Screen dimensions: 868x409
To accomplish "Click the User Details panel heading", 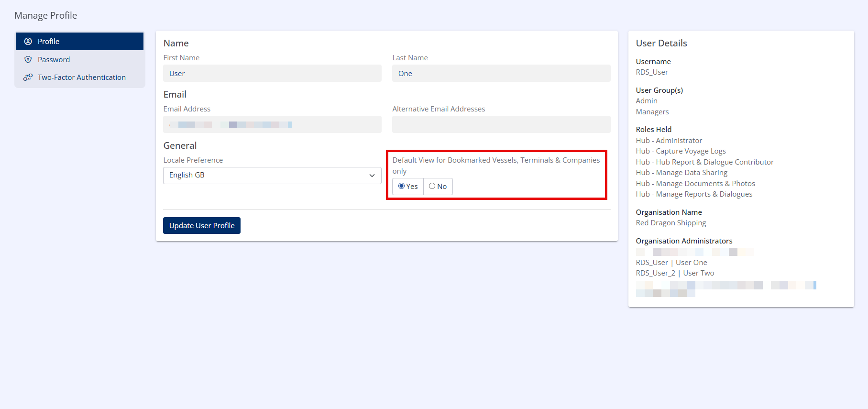I will point(661,43).
